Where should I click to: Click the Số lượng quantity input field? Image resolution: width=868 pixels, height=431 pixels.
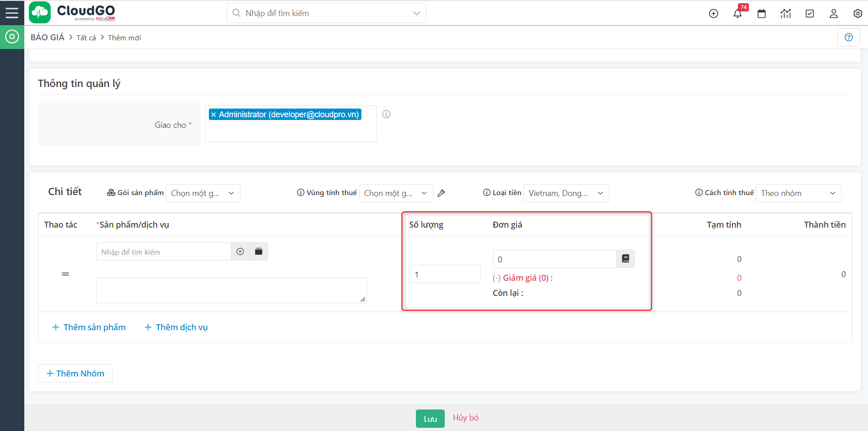coord(444,273)
